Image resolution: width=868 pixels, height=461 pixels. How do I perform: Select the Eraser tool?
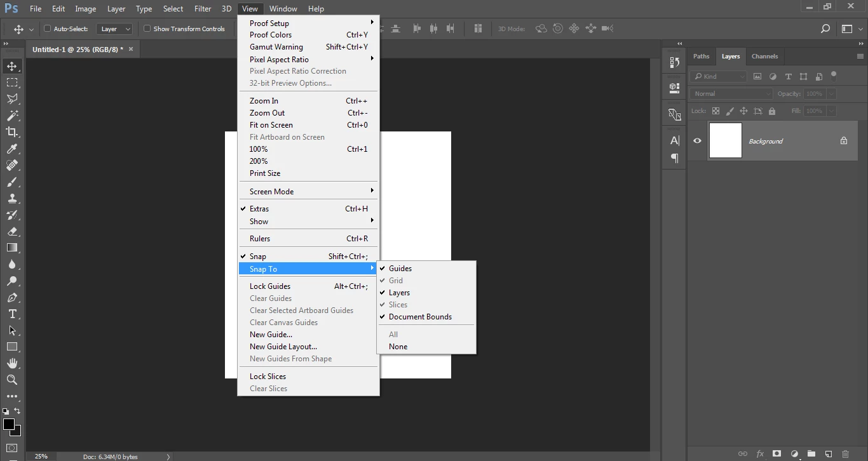click(12, 231)
